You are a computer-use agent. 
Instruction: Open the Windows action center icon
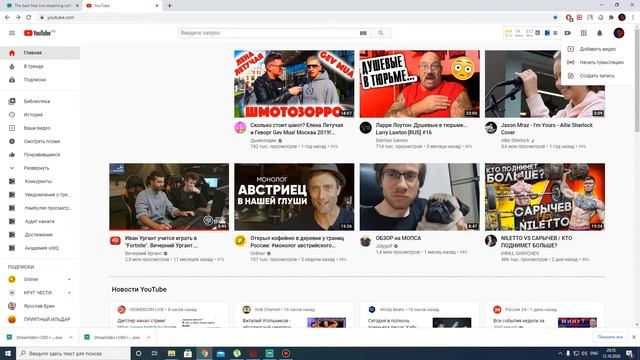click(x=630, y=353)
